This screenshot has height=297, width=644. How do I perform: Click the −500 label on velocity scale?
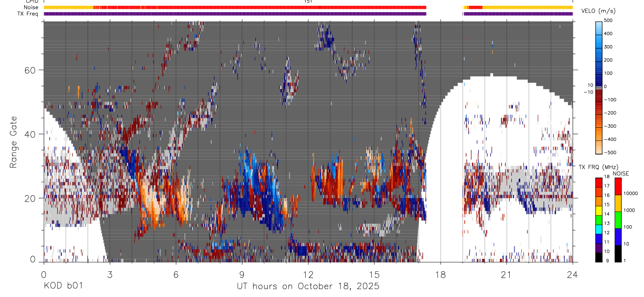tap(610, 152)
